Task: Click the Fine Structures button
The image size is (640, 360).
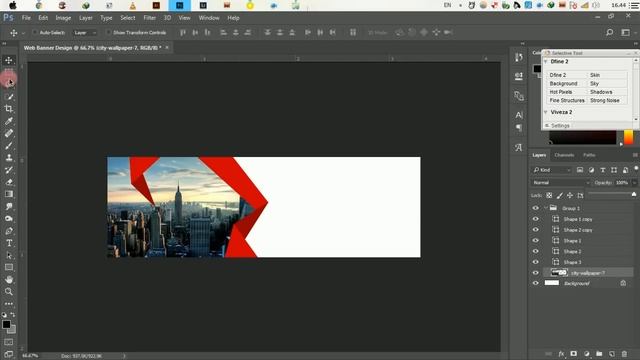Action: [567, 100]
